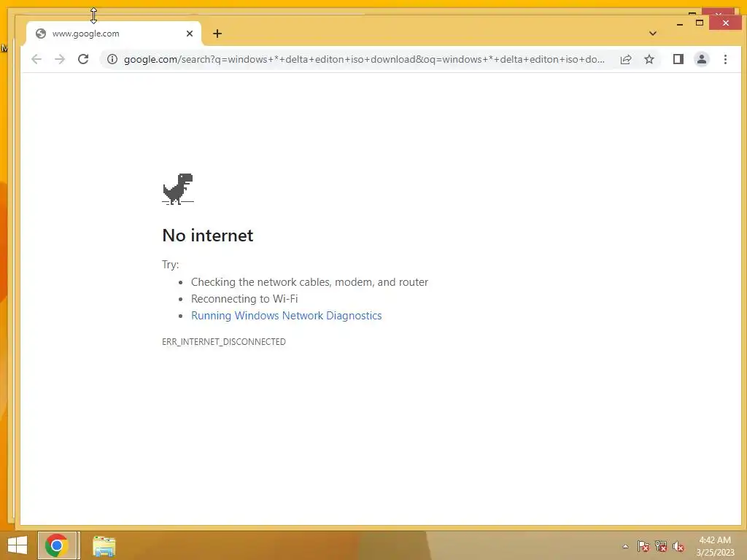Viewport: 747px width, 560px height.
Task: Open the taskbar clock showing 4:42 AM
Action: (x=715, y=546)
